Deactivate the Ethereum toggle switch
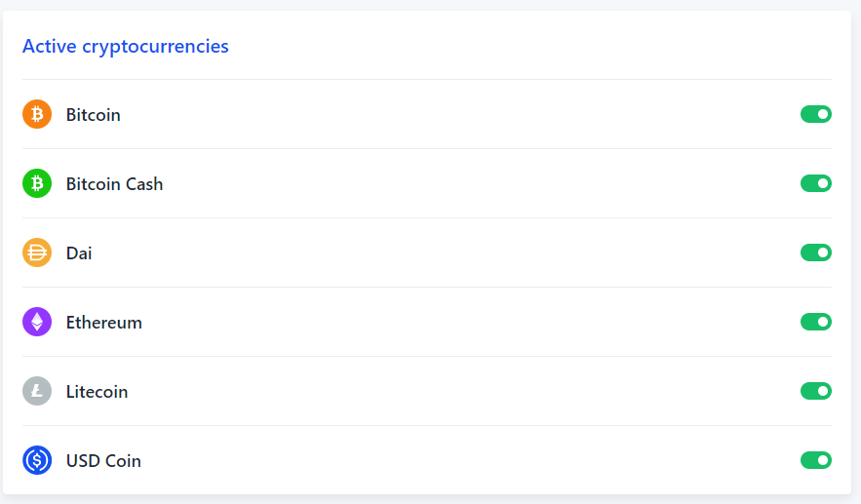861x504 pixels. point(816,322)
